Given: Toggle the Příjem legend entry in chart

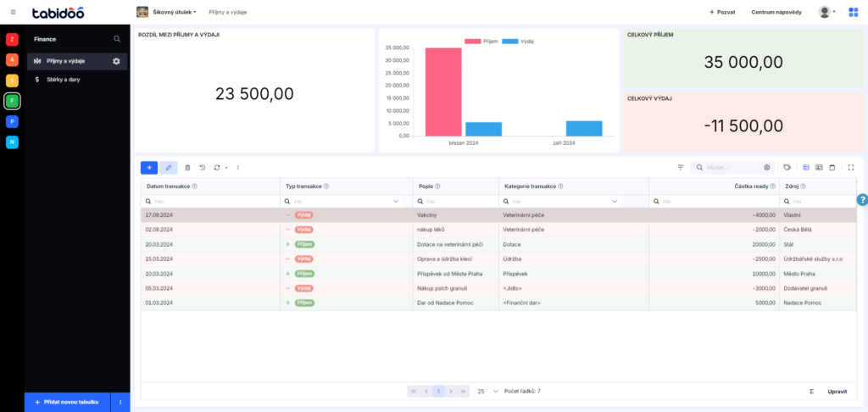Looking at the screenshot, I should pos(481,42).
